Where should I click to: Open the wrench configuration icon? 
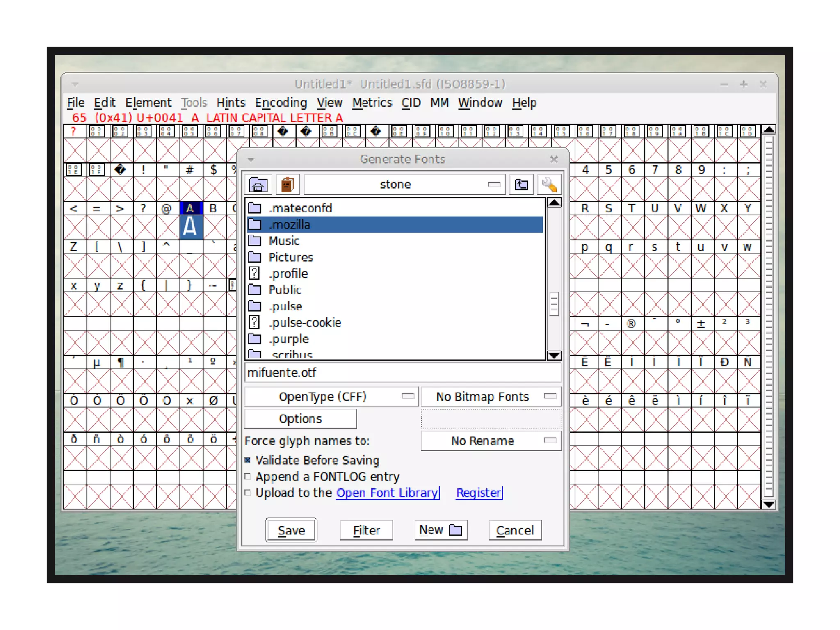(549, 185)
